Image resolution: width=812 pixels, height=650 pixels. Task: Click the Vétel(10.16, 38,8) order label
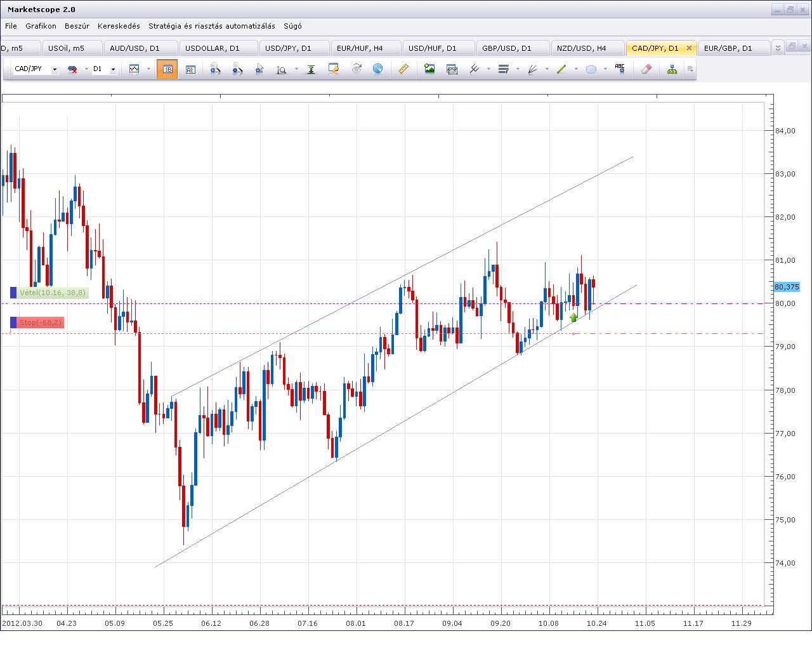52,293
